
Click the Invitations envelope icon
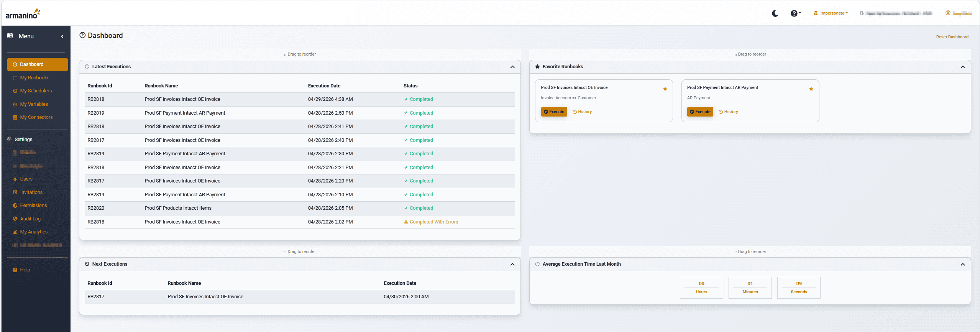click(15, 192)
